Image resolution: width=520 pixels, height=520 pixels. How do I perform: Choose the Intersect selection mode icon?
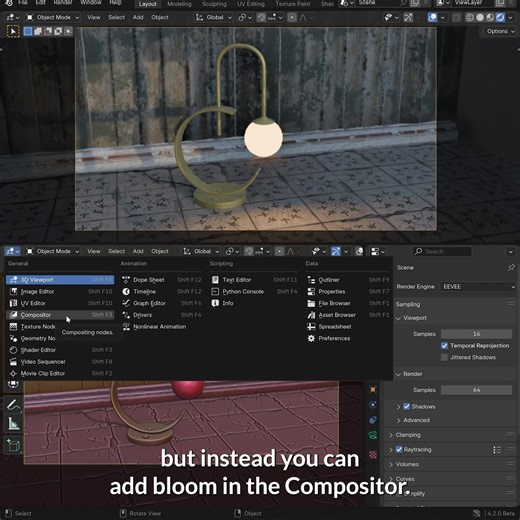coord(68,31)
